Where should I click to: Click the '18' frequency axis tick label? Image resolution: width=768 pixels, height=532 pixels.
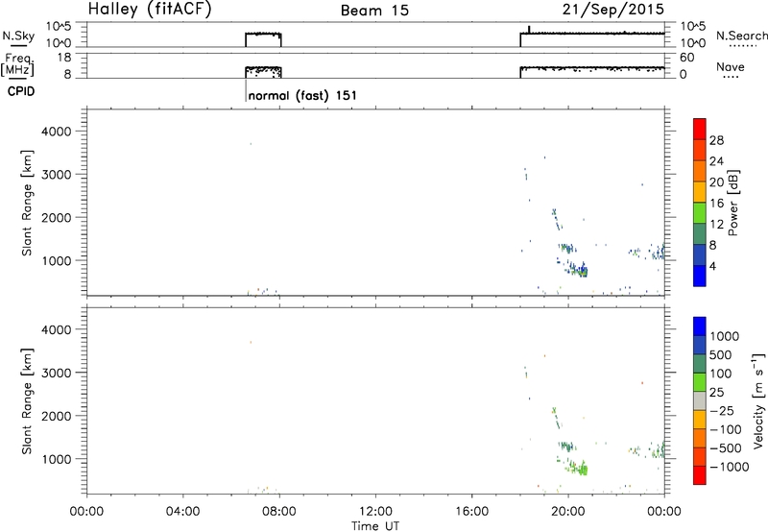64,58
